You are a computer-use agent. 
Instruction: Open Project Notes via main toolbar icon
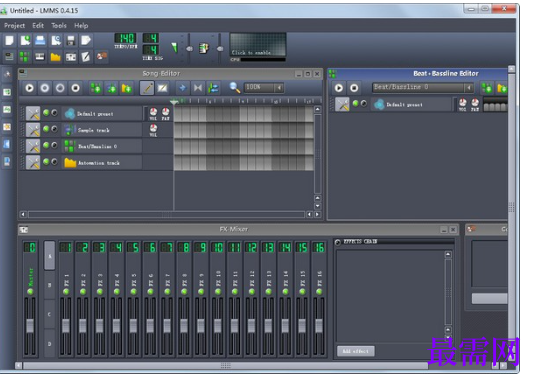pos(86,56)
